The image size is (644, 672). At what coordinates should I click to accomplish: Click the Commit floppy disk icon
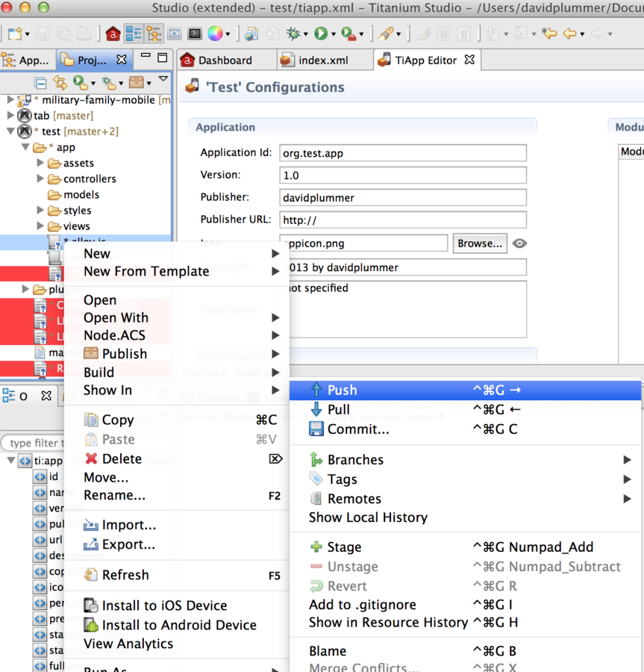click(x=316, y=429)
